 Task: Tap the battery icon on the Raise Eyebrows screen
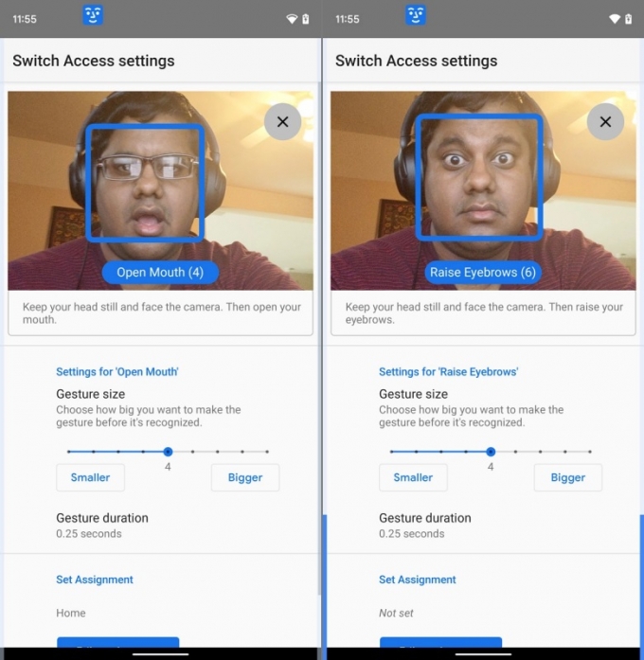[x=628, y=19]
